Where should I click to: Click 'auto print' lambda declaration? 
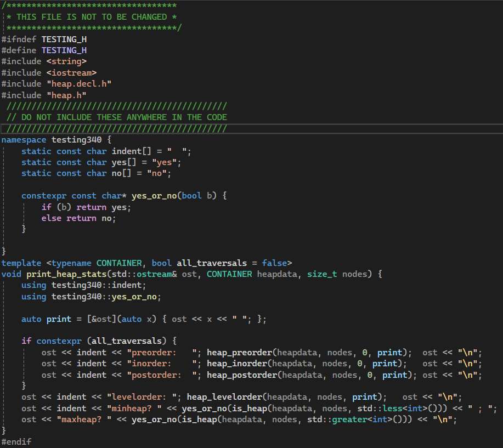click(x=46, y=319)
